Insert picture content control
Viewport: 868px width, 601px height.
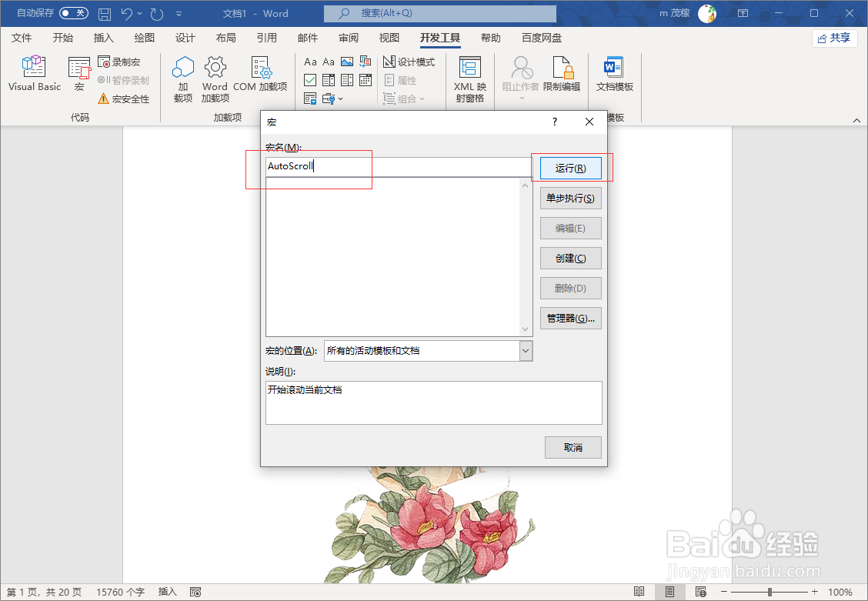347,62
